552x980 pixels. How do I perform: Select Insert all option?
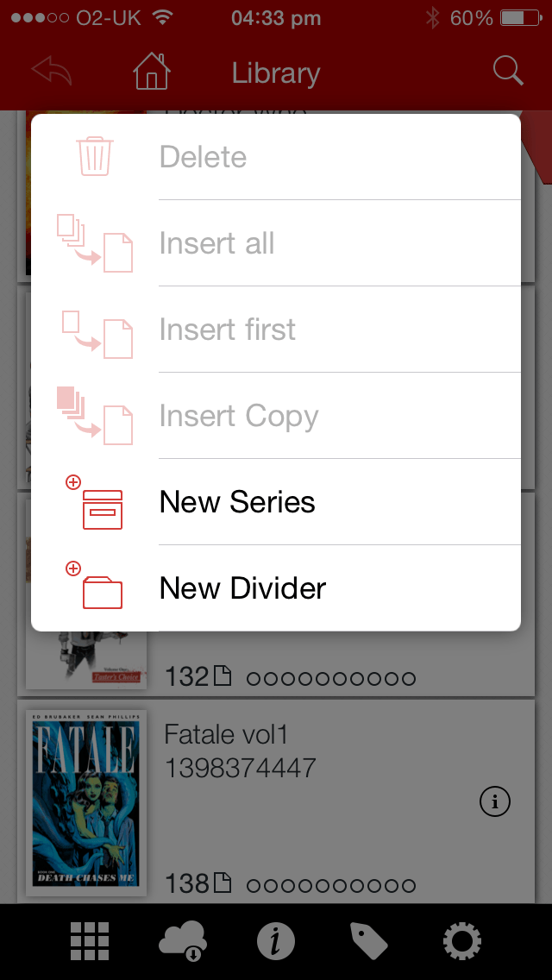tap(276, 242)
